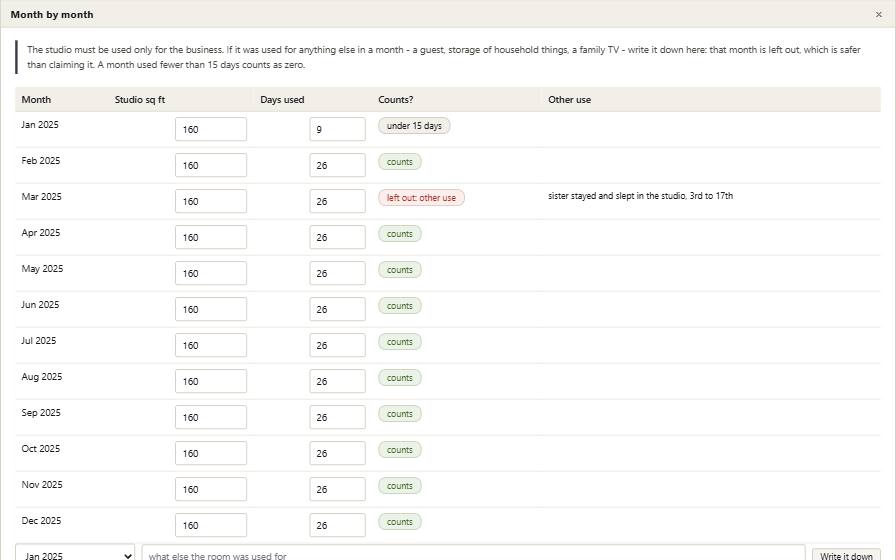Click the 'Month by month' dialog title

[x=52, y=15]
